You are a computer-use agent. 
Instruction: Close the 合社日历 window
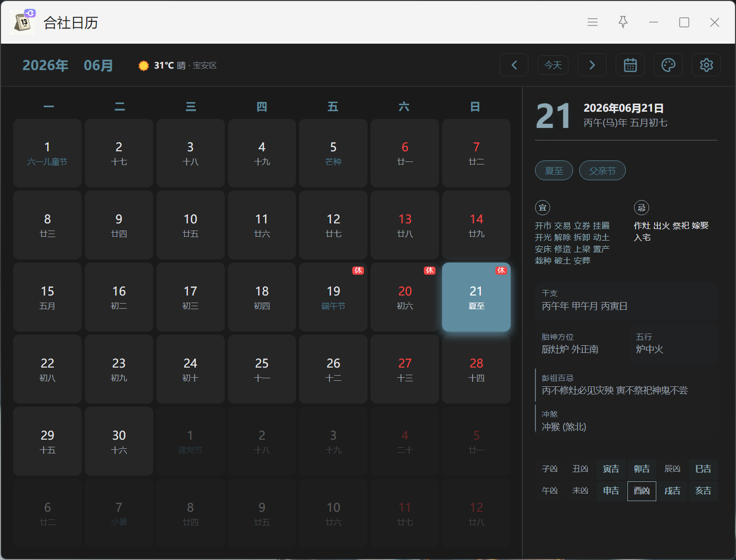click(x=715, y=22)
